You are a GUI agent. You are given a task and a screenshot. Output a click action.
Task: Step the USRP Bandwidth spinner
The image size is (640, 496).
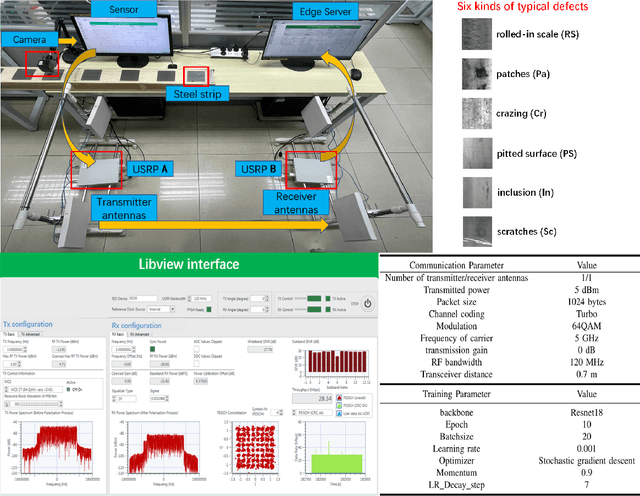coord(189,298)
